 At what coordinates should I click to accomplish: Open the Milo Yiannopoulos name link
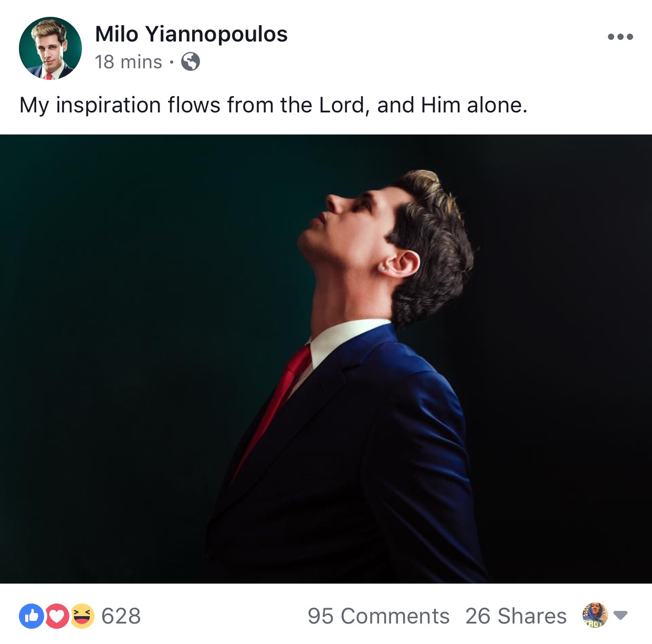click(191, 34)
